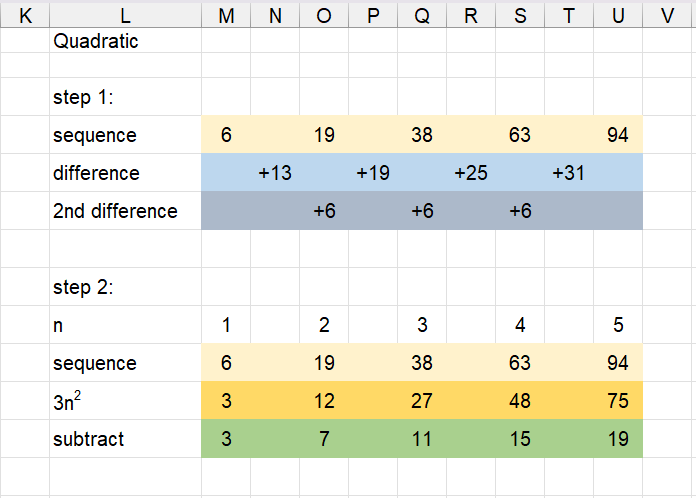
Task: Select column Q header
Action: point(422,16)
